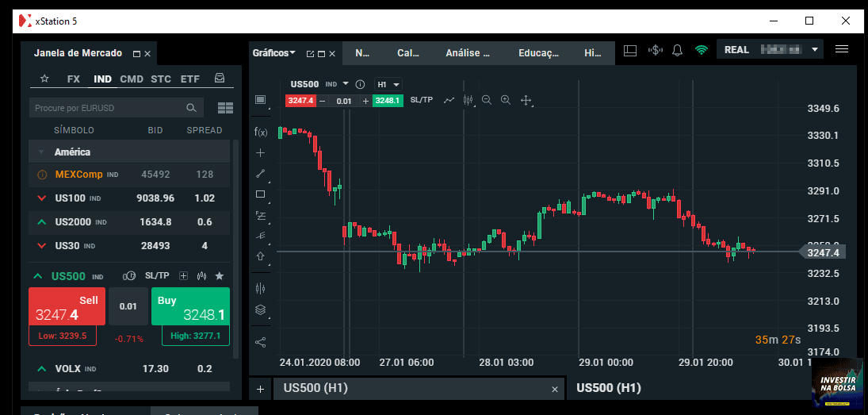Open the notifications bell icon
The width and height of the screenshot is (868, 415).
pyautogui.click(x=677, y=50)
